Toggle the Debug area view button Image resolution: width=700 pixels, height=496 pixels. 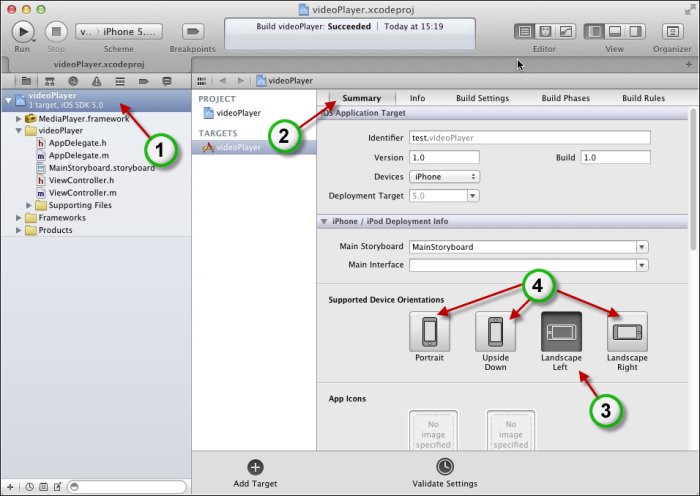[x=615, y=31]
